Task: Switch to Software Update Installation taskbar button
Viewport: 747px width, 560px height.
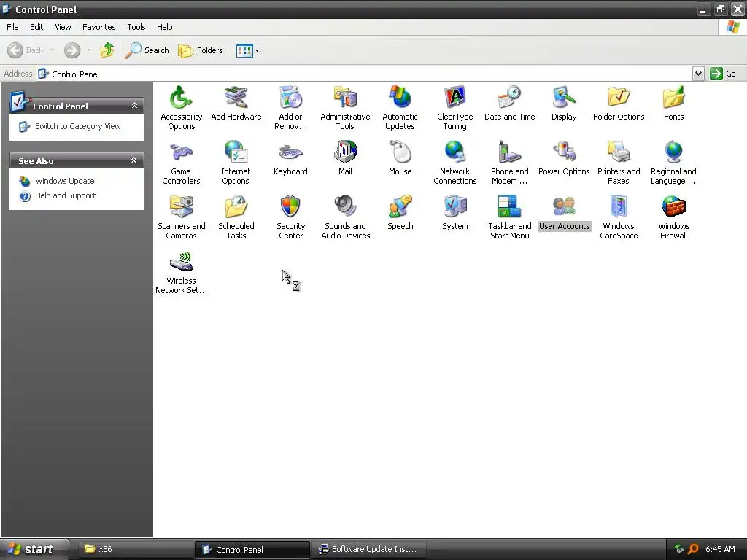Action: click(x=370, y=549)
